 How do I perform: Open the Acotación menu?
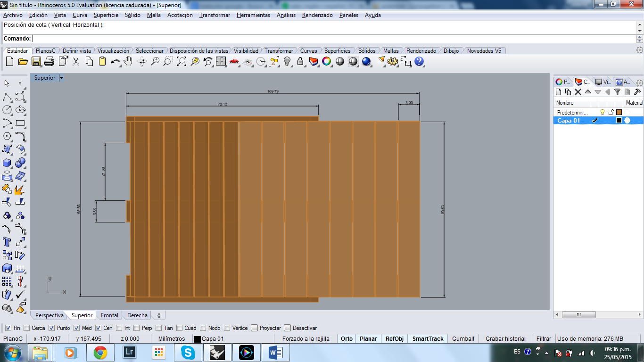(x=180, y=15)
